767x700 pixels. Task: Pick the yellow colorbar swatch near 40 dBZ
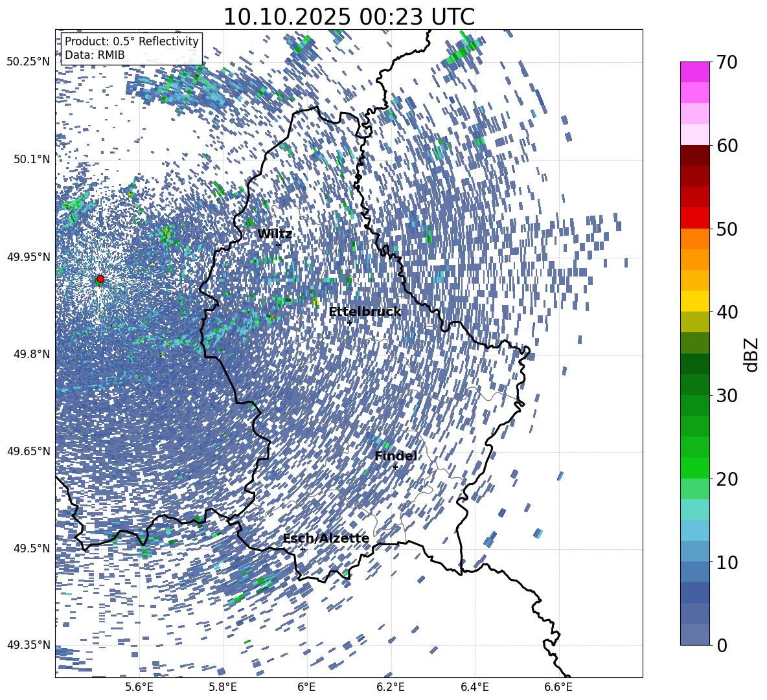click(694, 301)
